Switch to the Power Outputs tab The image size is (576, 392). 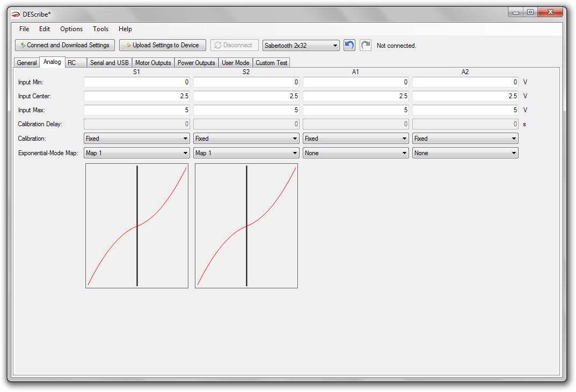pyautogui.click(x=196, y=63)
